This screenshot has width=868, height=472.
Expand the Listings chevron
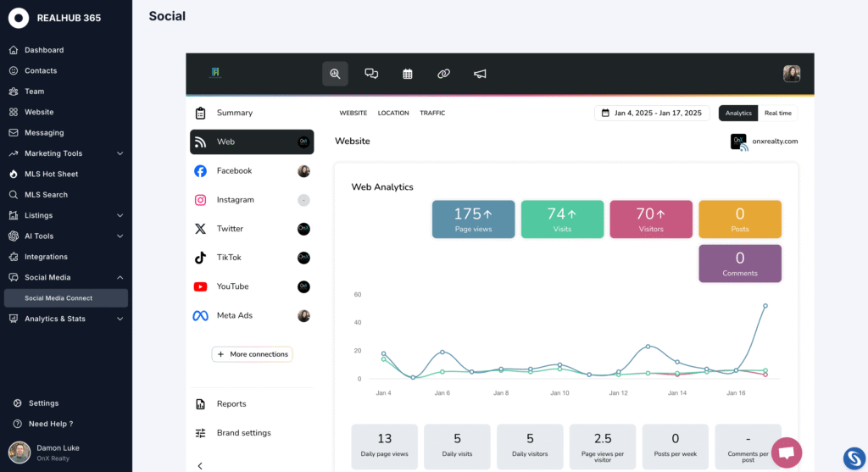120,215
